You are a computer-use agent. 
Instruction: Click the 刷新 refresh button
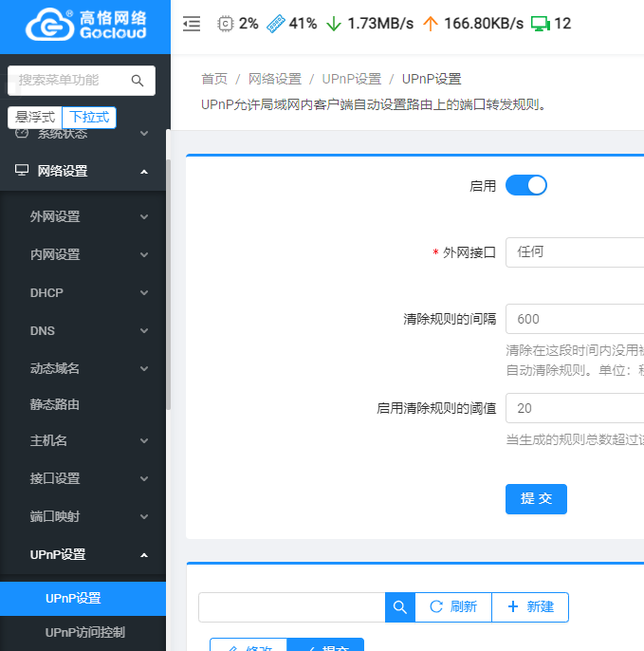click(453, 607)
